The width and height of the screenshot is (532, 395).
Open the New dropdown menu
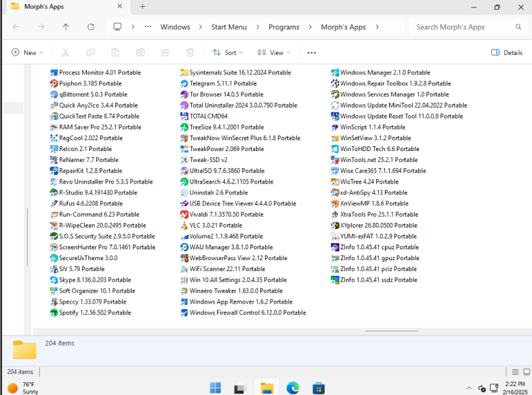[x=27, y=53]
